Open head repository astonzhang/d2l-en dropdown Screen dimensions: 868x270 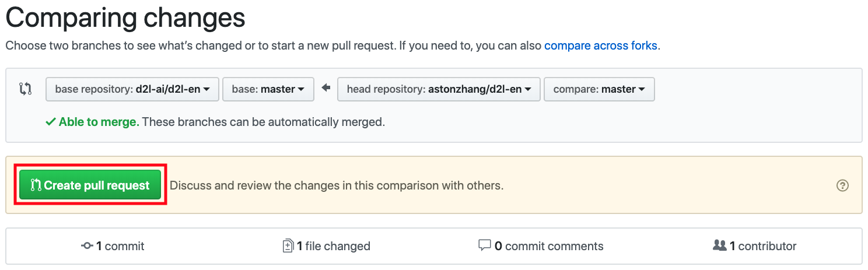(x=439, y=89)
